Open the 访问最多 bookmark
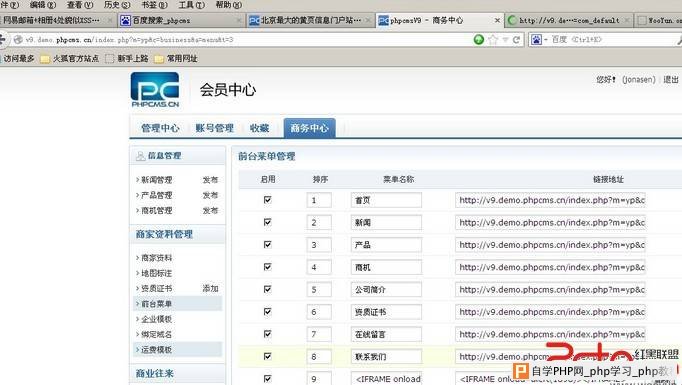682x385 pixels. (17, 58)
